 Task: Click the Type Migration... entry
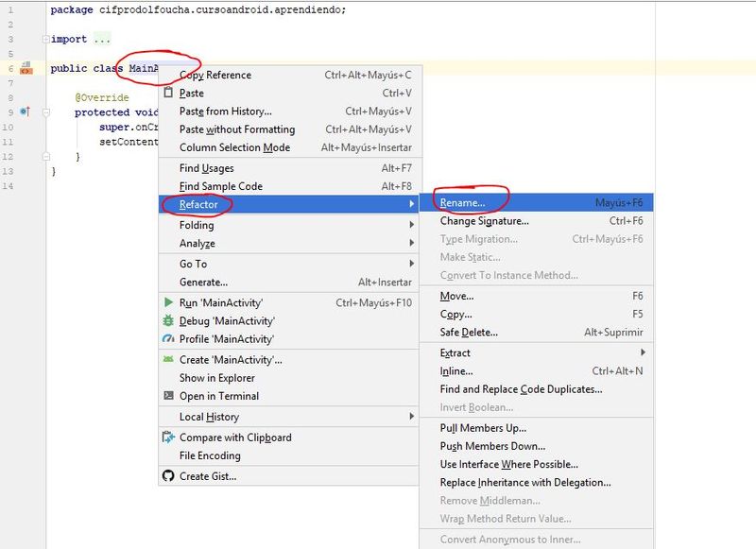tap(537, 239)
